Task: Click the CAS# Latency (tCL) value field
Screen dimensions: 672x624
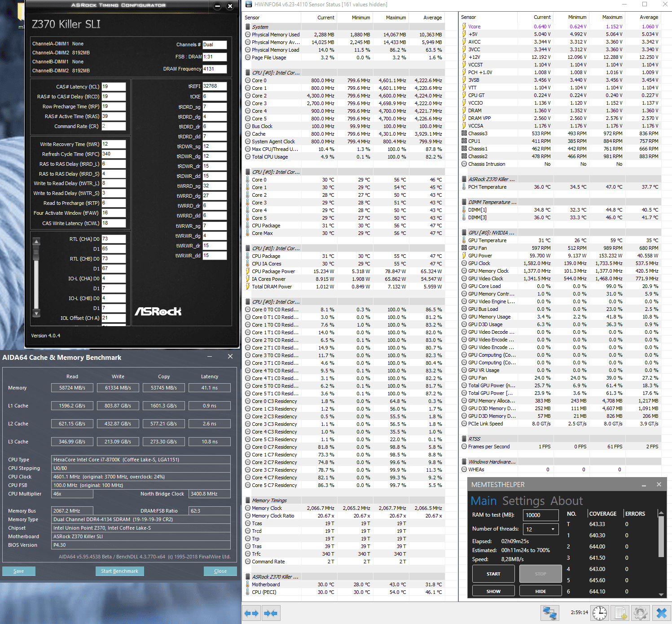Action: point(114,87)
